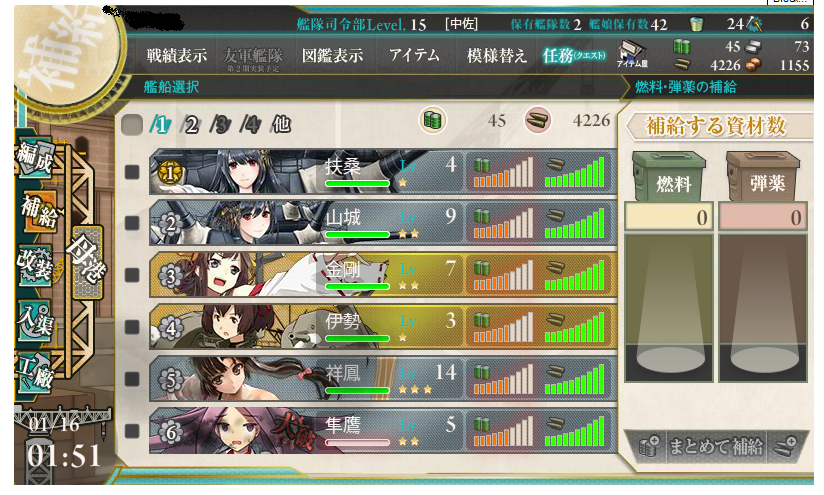Open the 任務 quest menu
This screenshot has width=824, height=495.
click(574, 55)
